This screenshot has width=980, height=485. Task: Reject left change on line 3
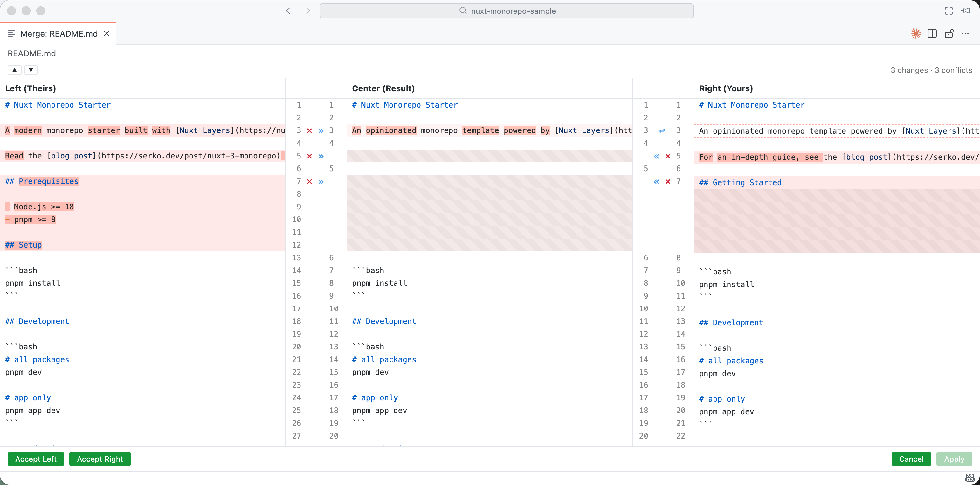coord(309,130)
